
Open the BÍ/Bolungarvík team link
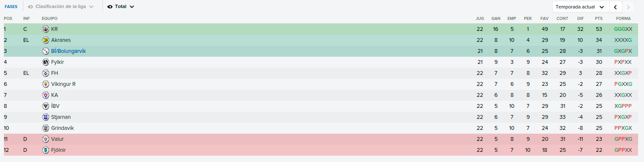[69, 51]
